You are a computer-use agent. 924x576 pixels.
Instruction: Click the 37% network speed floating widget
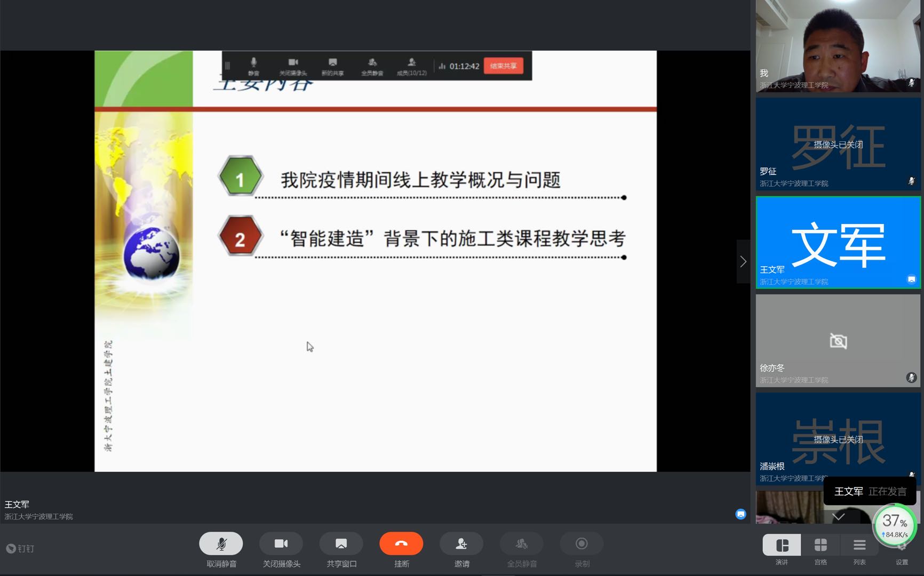pyautogui.click(x=894, y=525)
